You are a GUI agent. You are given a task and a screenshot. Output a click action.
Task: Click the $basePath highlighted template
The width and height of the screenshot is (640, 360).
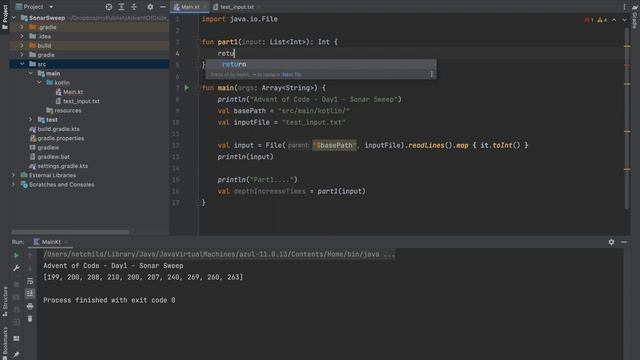click(x=334, y=145)
